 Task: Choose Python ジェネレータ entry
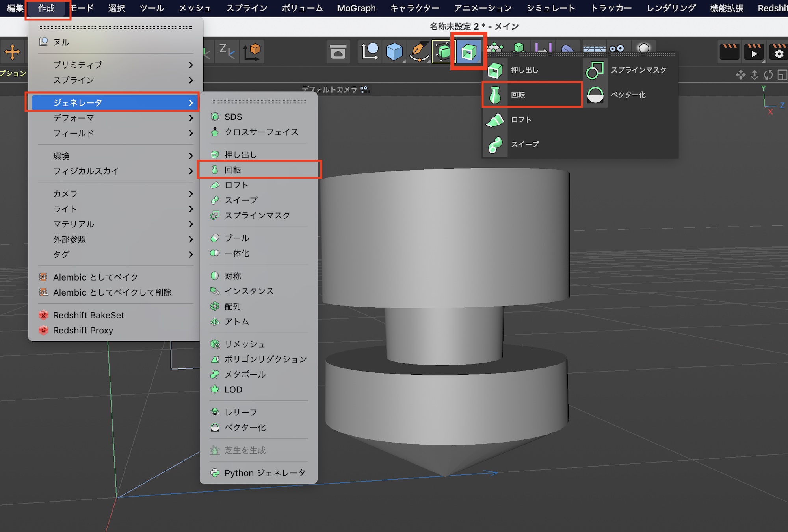264,472
